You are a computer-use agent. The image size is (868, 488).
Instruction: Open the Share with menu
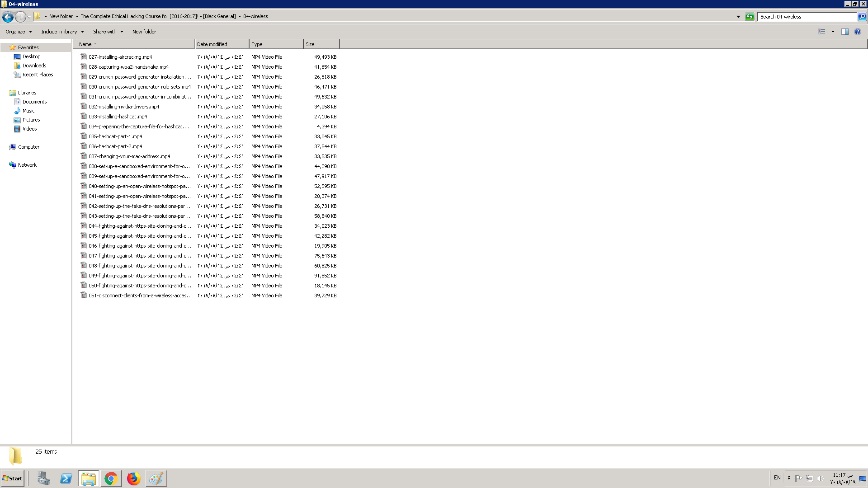(x=108, y=32)
